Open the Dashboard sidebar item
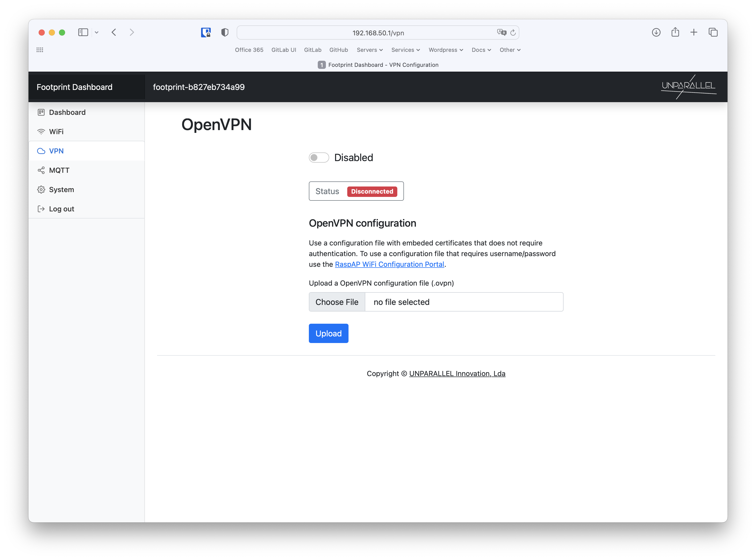 [86, 112]
